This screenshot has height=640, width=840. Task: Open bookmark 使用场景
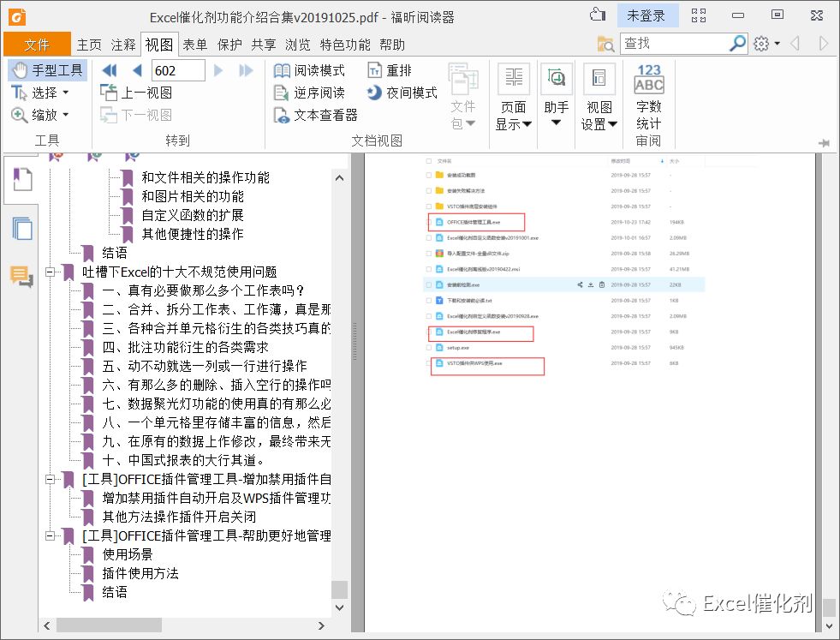click(128, 554)
